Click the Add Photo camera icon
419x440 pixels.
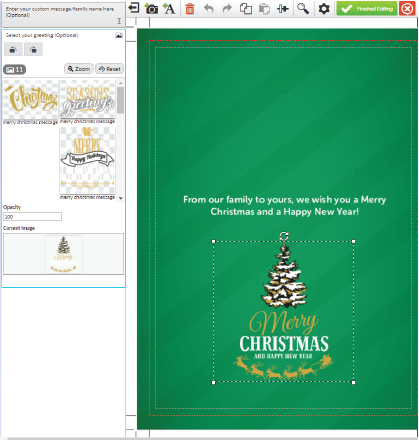[x=151, y=8]
